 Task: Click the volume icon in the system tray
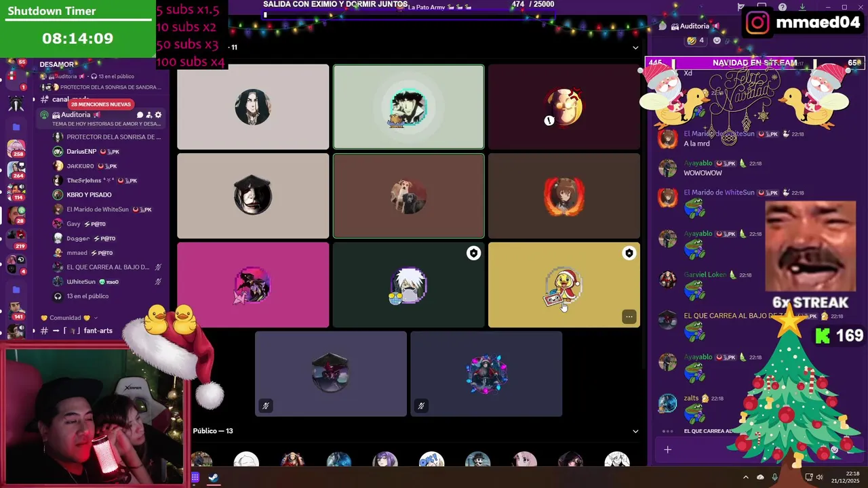coord(819,477)
